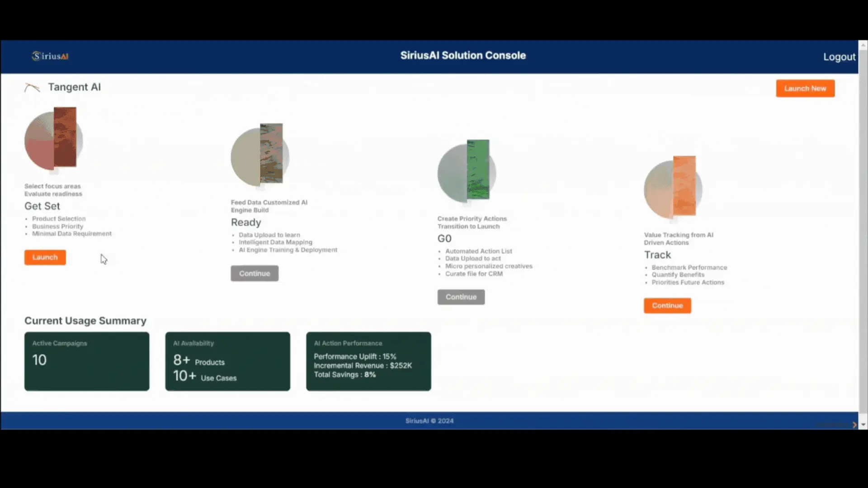
Task: Click the 'Get Set' heading
Action: 42,206
